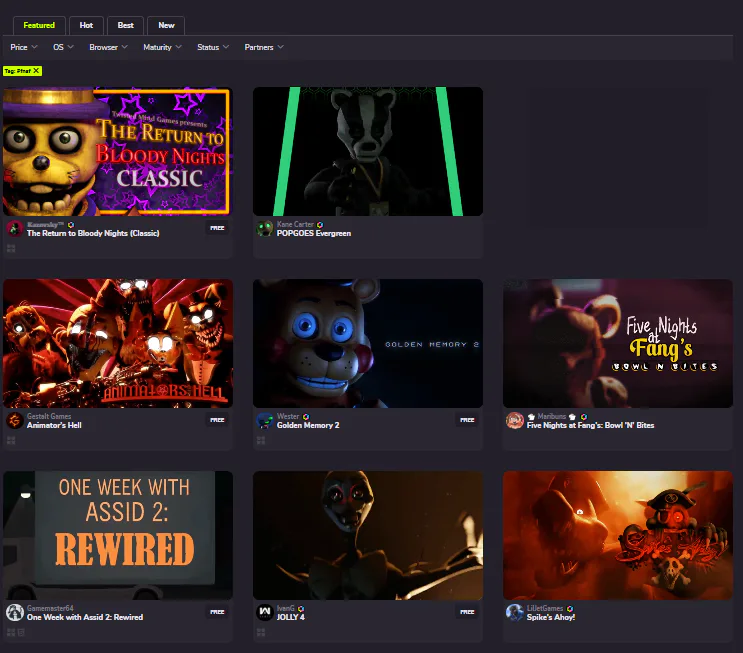The height and width of the screenshot is (653, 743).
Task: Remove the Fnaf tag filter
Action: click(36, 71)
